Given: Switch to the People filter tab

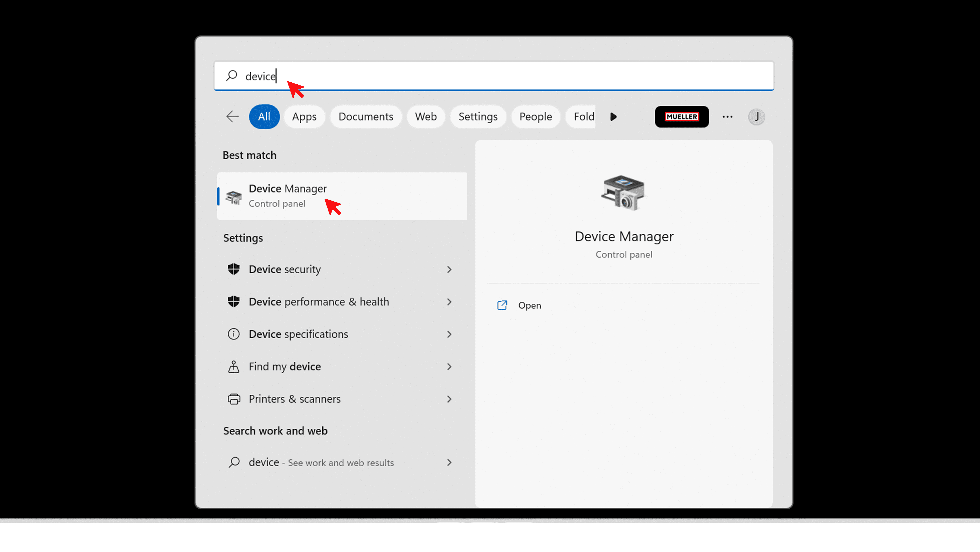Looking at the screenshot, I should pyautogui.click(x=535, y=116).
